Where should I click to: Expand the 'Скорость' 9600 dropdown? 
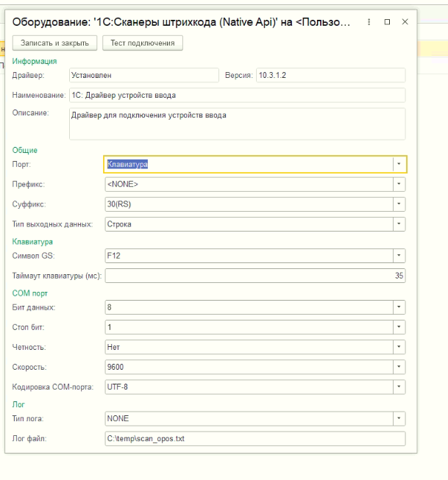click(399, 366)
